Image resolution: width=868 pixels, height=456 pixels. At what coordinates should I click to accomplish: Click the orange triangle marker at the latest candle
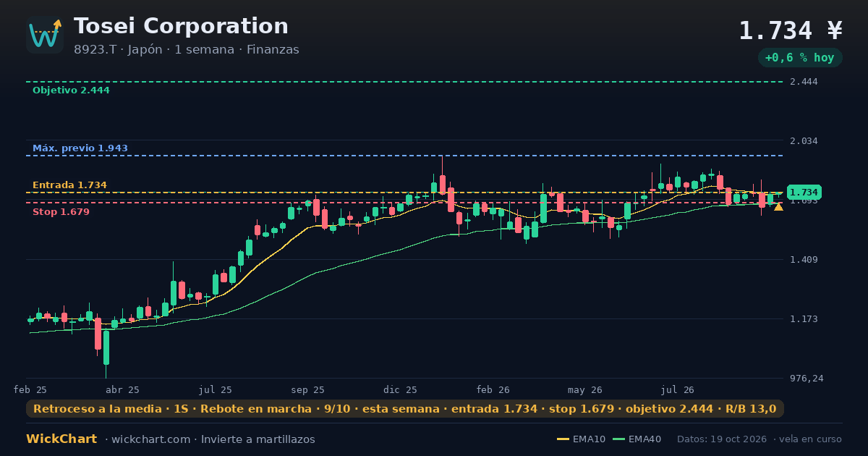(x=778, y=207)
